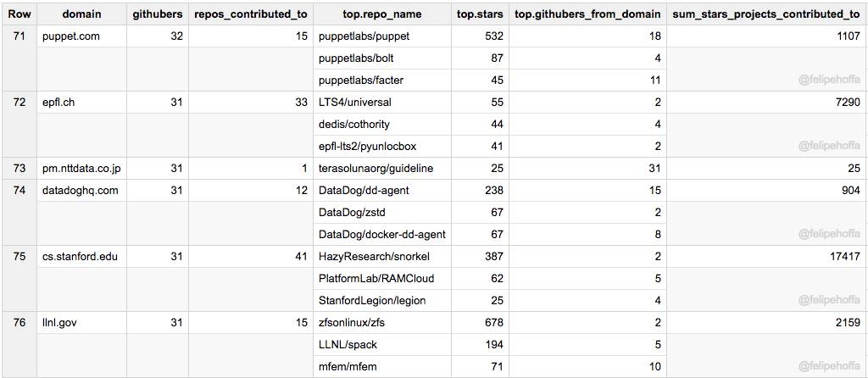
Task: Click the pm.nttdata.co.jp domain cell
Action: coord(81,169)
